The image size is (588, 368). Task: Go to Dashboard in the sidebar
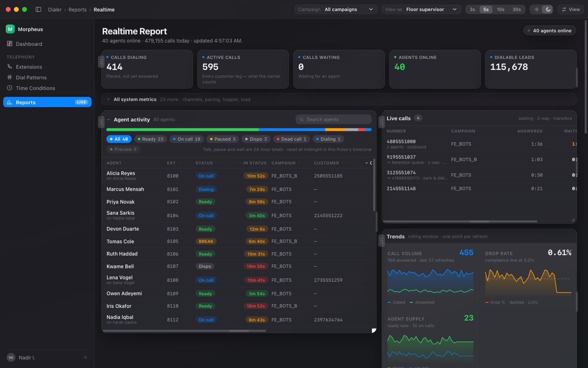coord(47,44)
